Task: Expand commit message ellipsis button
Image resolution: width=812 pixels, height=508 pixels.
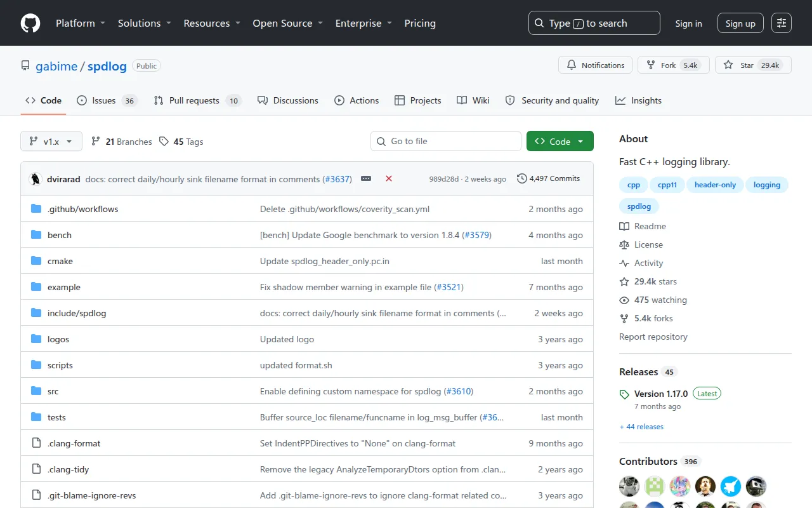Action: coord(366,179)
